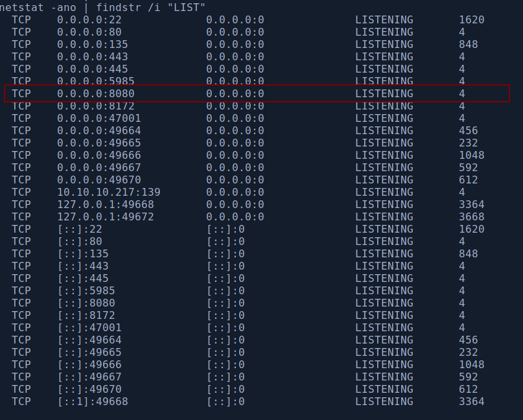This screenshot has width=523, height=420.
Task: Click PID 4 in the 10.10.10.217:139 row
Action: [461, 192]
